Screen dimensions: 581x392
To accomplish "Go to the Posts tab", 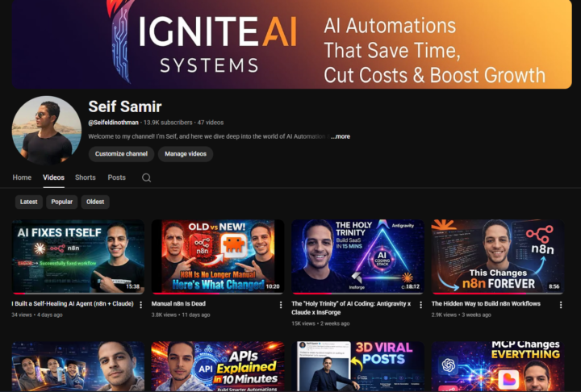I will coord(117,177).
